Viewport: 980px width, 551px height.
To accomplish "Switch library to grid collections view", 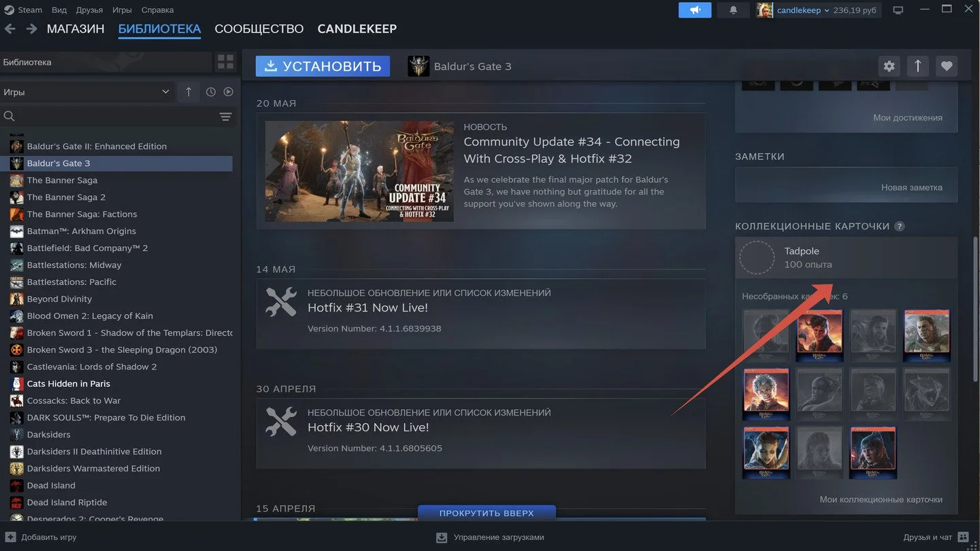I will pos(225,62).
